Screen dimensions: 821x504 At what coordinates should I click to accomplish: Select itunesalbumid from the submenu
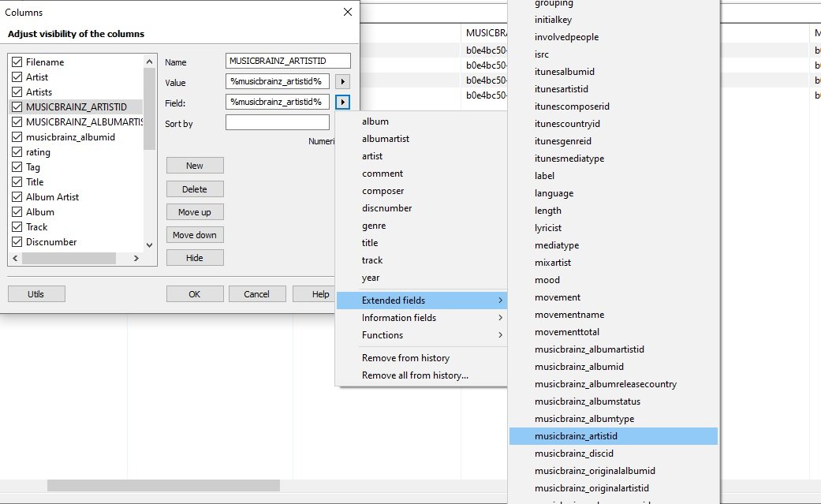click(x=613, y=72)
